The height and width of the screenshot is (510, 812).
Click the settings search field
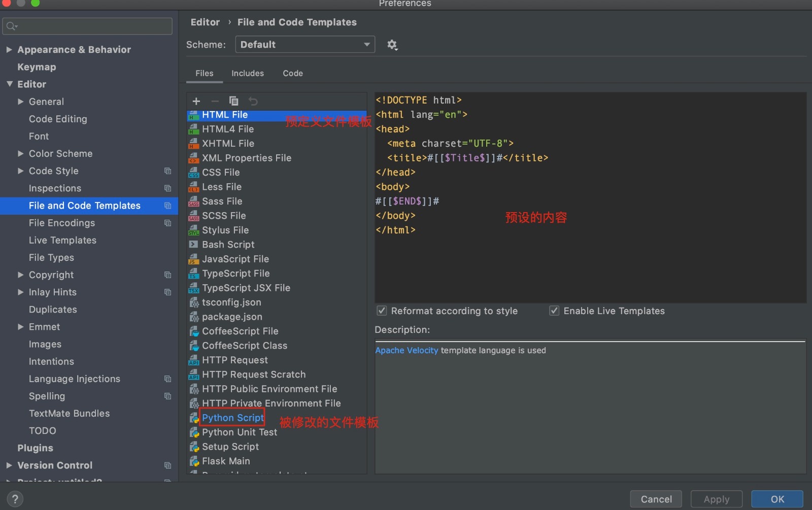tap(87, 26)
